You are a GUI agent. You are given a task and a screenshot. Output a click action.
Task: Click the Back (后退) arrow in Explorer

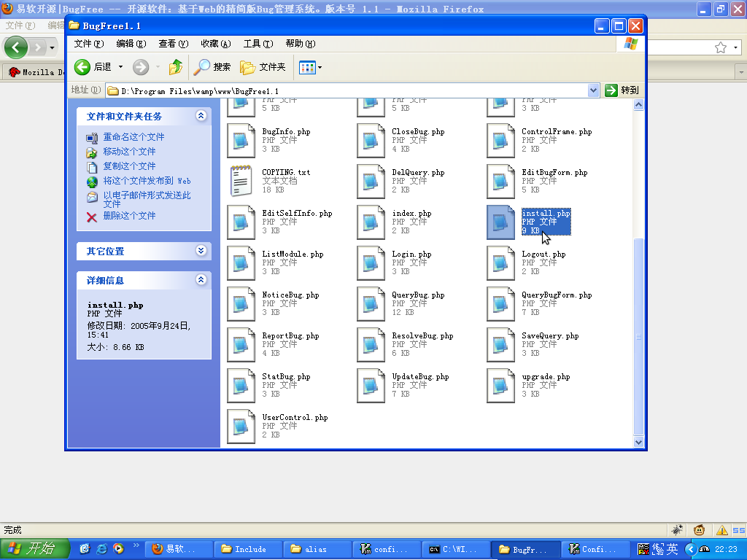pyautogui.click(x=82, y=67)
